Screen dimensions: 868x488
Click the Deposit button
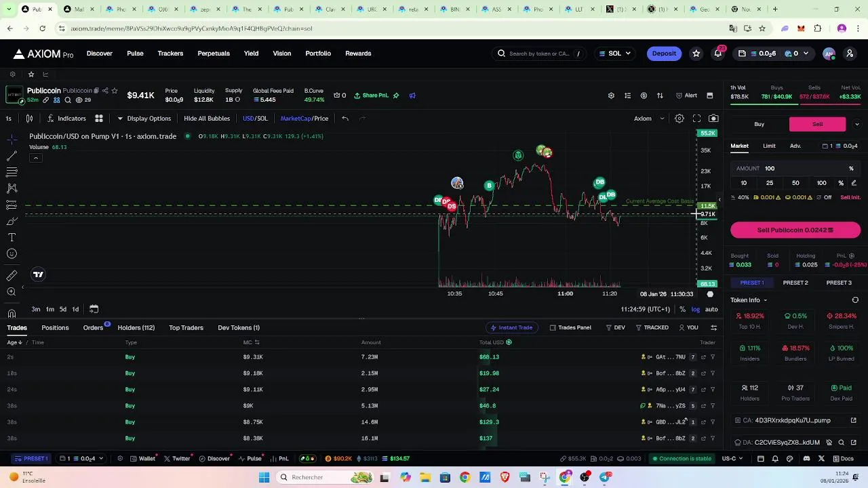coord(664,54)
